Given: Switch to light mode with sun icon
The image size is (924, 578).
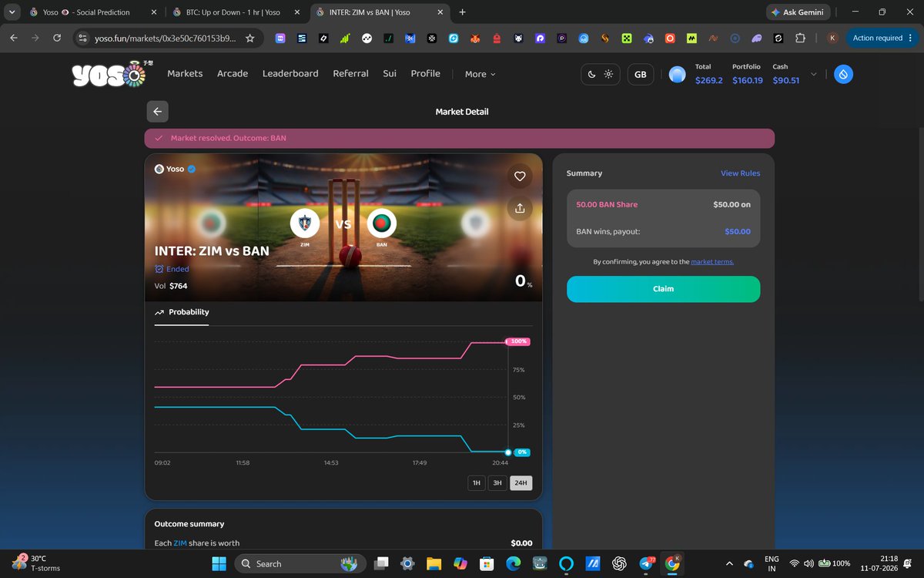Looking at the screenshot, I should pyautogui.click(x=608, y=74).
